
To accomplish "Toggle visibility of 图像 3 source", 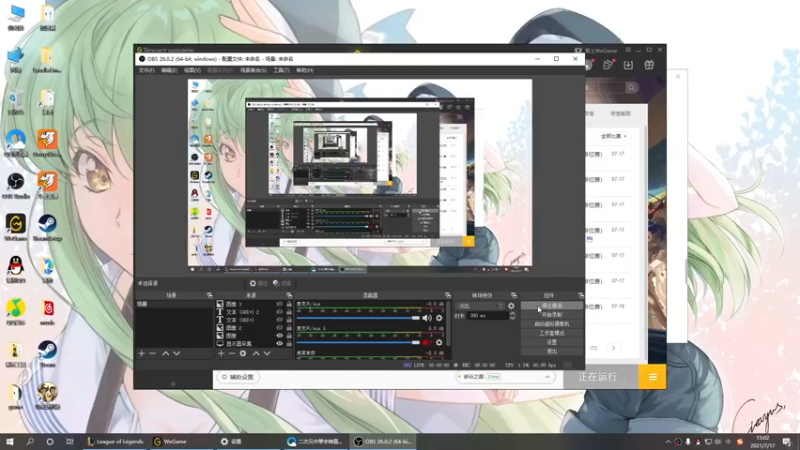I will 279,304.
